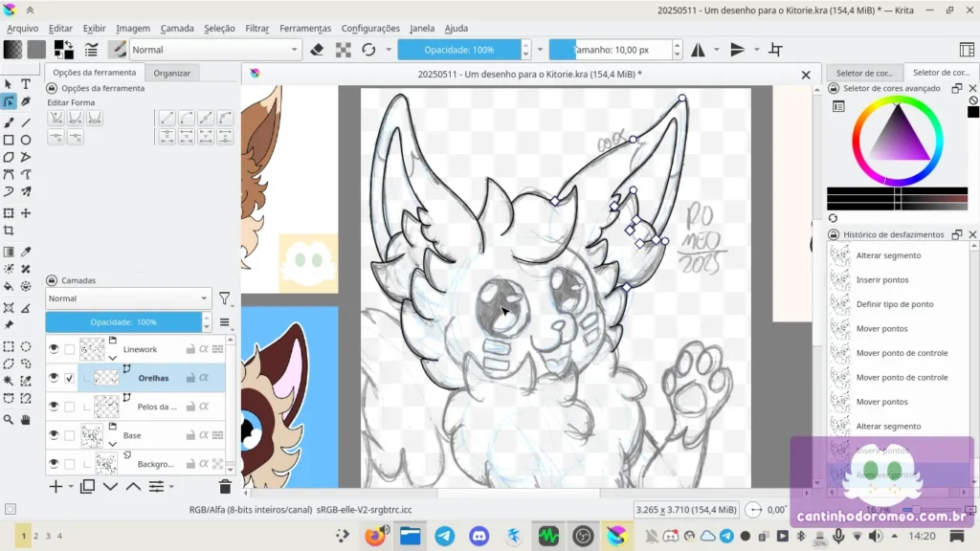Select the Color Sampler eyedropper tool
Screen dimensions: 980x551
point(26,252)
